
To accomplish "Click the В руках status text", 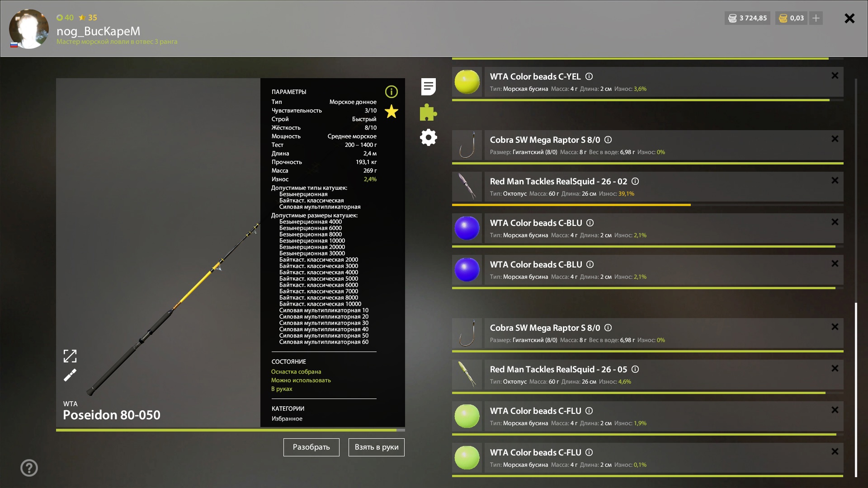I will pyautogui.click(x=282, y=389).
